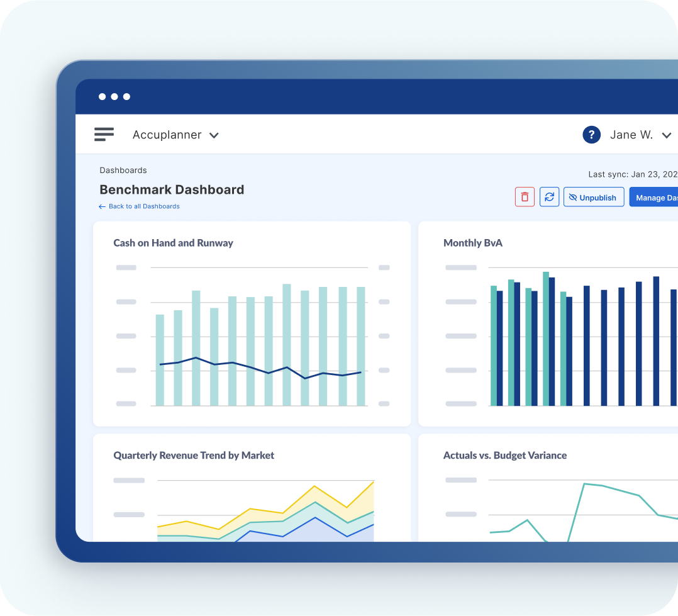Go back to all Dashboards link
678x616 pixels.
(144, 206)
